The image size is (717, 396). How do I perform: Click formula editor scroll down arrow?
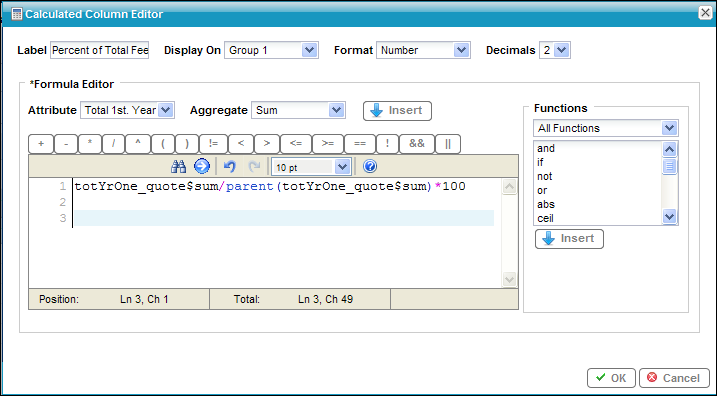coord(509,279)
